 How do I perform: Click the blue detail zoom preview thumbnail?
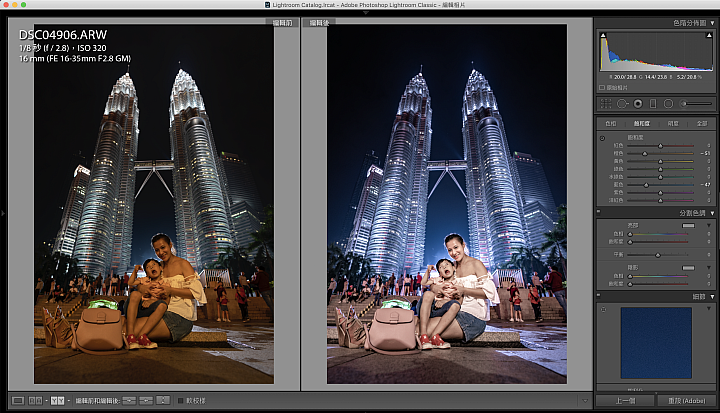pos(656,343)
